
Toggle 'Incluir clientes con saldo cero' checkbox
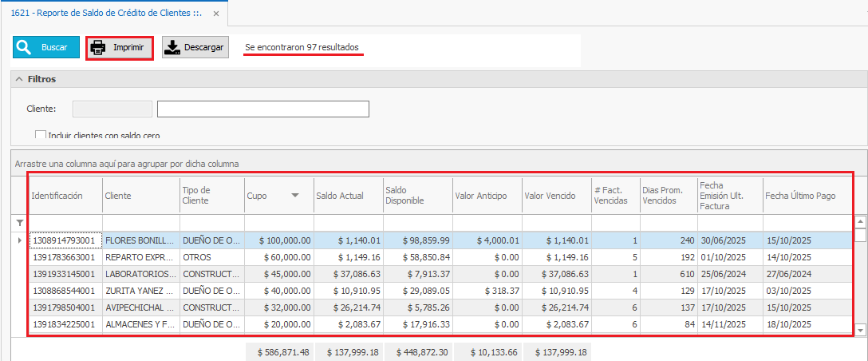pos(41,135)
